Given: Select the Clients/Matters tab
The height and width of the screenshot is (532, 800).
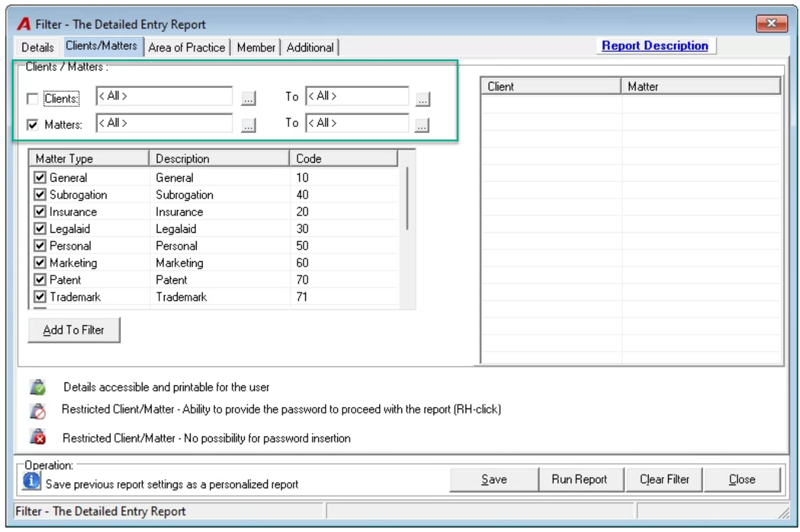Looking at the screenshot, I should click(102, 46).
